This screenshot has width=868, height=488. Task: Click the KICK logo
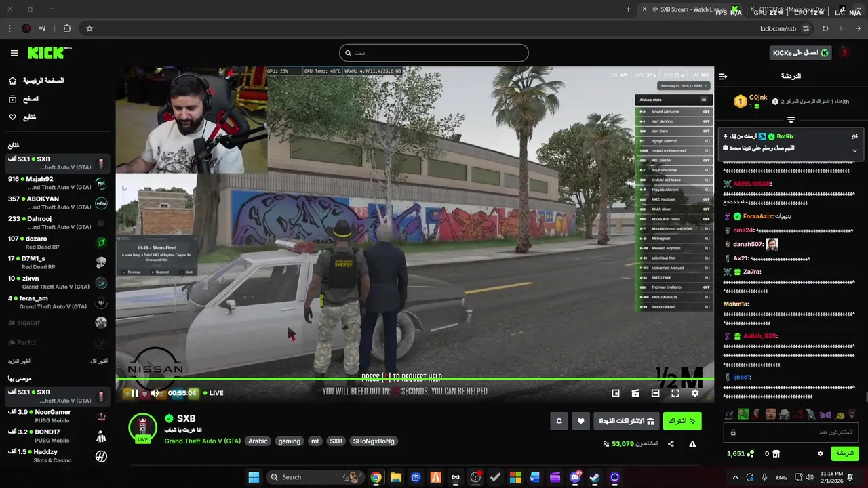(50, 53)
